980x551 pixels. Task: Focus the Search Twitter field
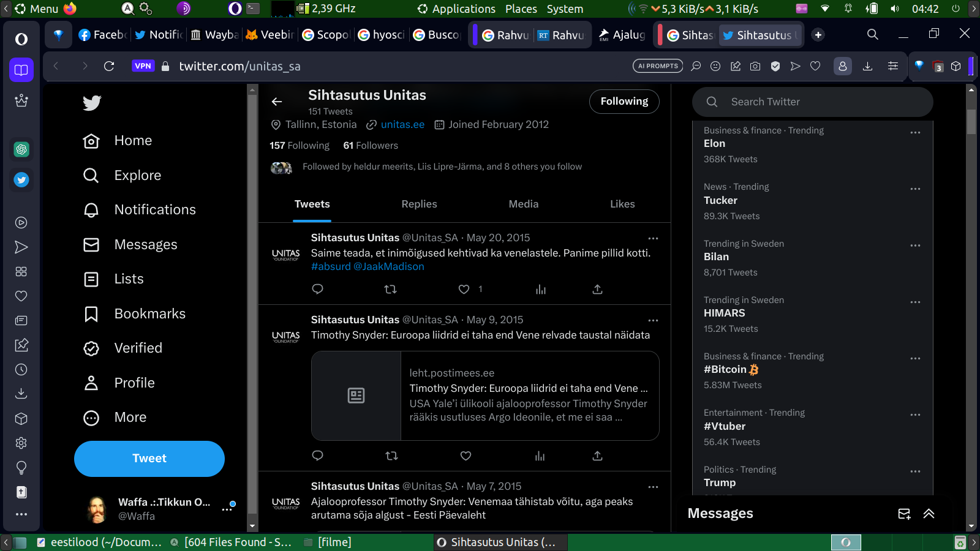coord(812,102)
